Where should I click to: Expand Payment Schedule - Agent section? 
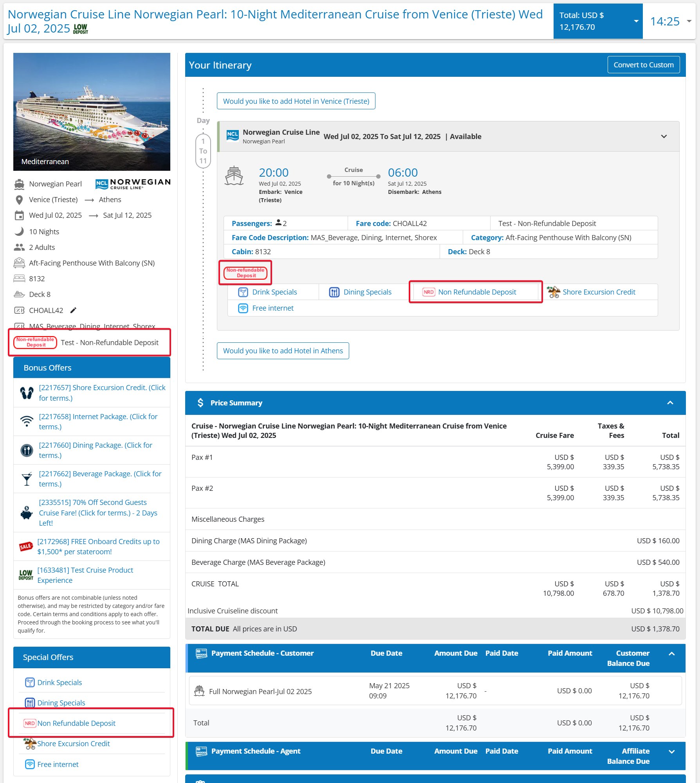point(672,751)
